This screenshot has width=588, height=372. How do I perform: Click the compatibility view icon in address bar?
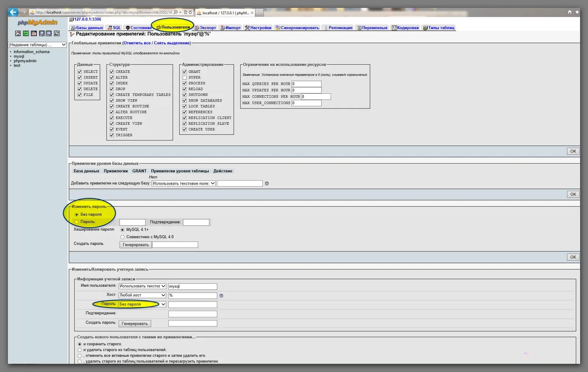pyautogui.click(x=186, y=12)
